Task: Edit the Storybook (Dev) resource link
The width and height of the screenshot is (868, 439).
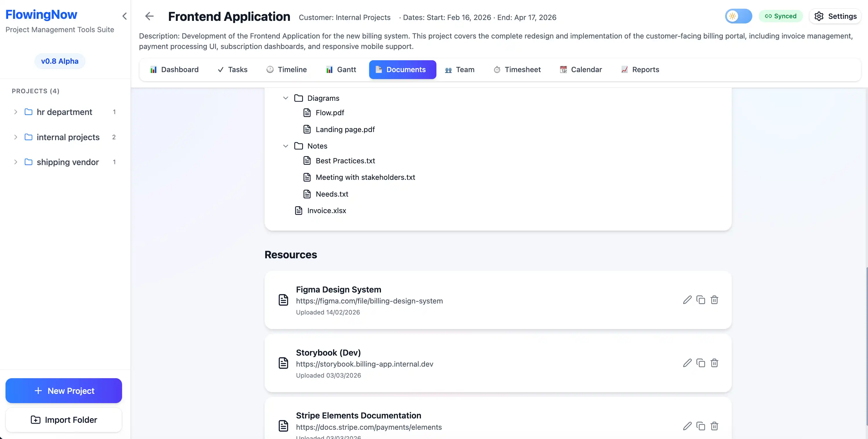Action: click(687, 363)
